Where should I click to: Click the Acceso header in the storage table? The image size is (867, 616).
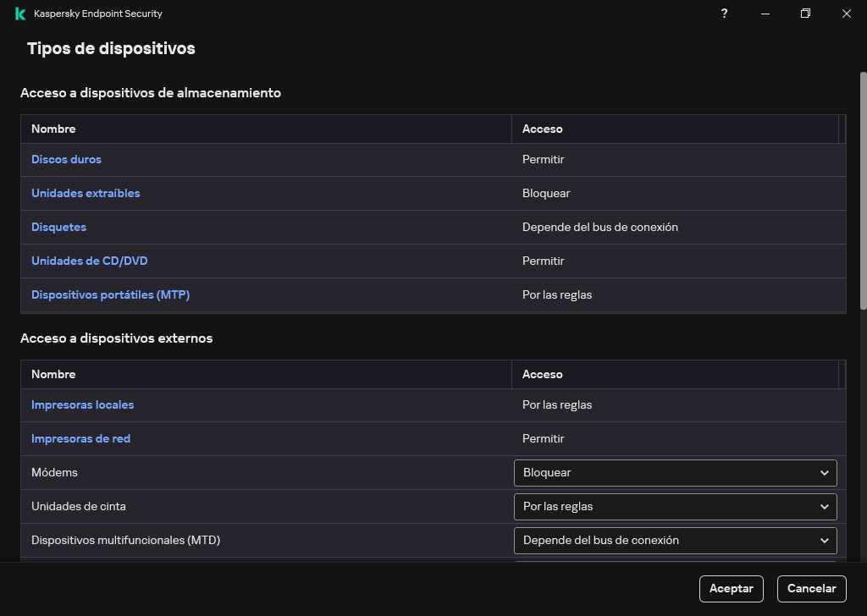(x=543, y=129)
